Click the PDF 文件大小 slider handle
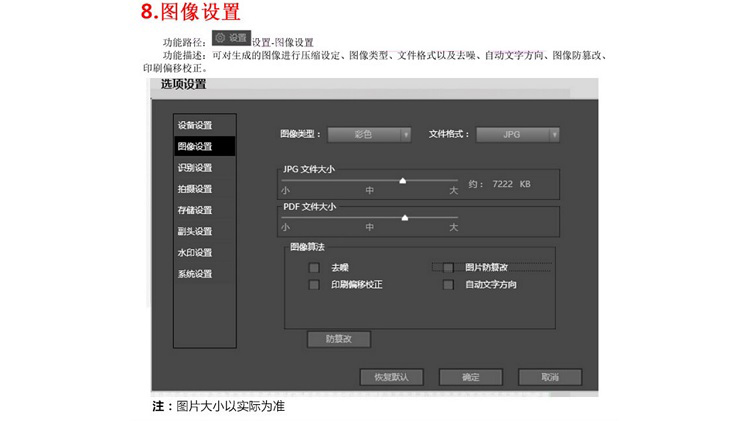 [x=405, y=218]
